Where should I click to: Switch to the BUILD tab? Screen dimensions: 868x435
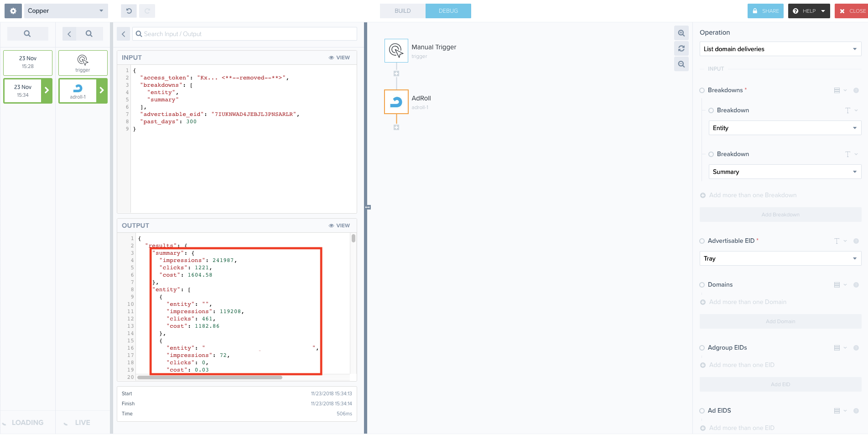[x=402, y=10]
